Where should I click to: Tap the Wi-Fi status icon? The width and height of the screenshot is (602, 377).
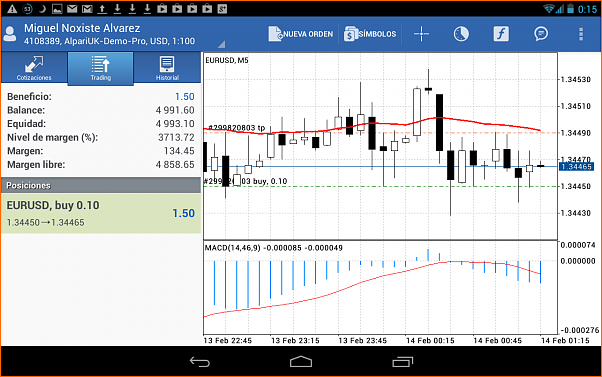click(x=550, y=8)
